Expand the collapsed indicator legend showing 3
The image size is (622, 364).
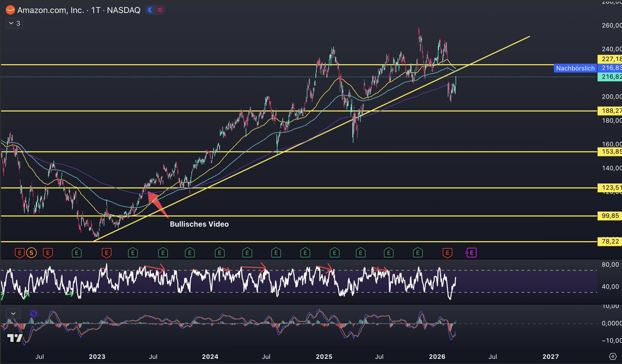click(13, 23)
